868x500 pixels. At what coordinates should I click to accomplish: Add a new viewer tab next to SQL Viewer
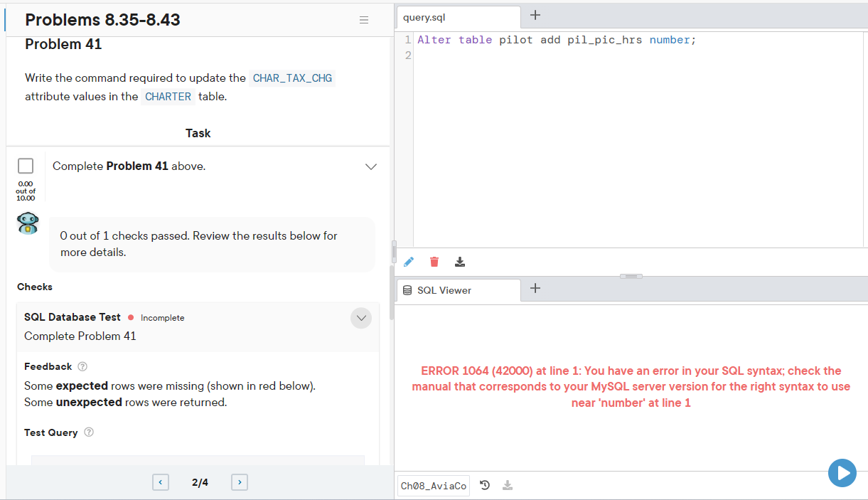pos(536,288)
